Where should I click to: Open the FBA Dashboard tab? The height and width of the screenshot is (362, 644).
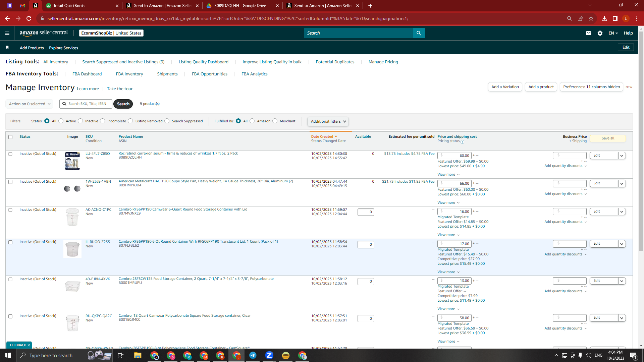87,74
